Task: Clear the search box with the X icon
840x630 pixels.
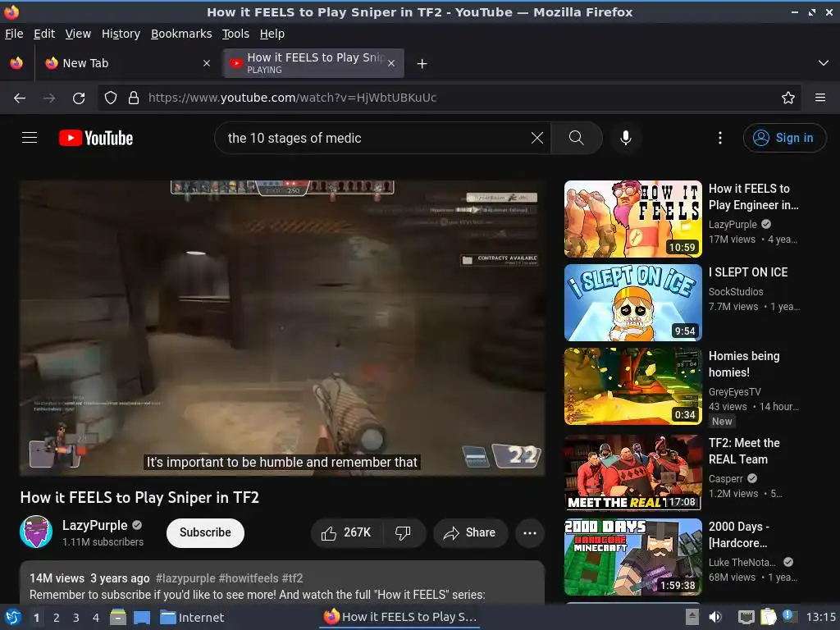Action: pos(536,138)
